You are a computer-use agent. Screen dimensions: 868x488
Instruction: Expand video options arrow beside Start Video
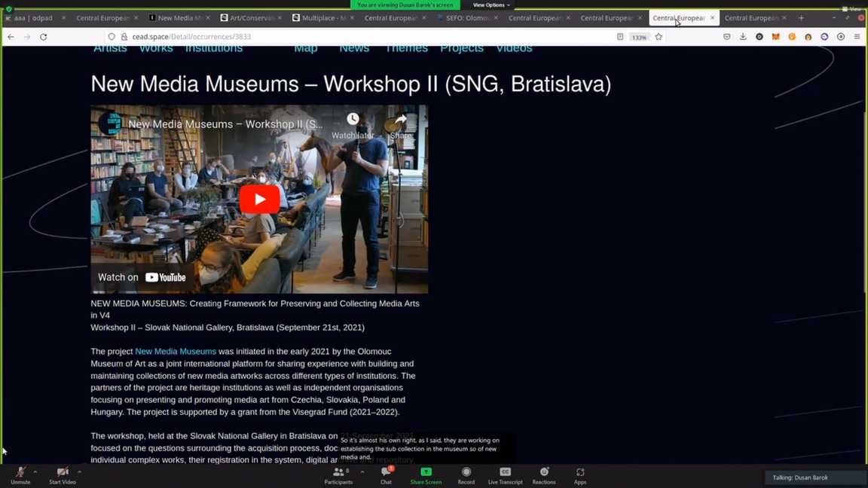click(80, 472)
